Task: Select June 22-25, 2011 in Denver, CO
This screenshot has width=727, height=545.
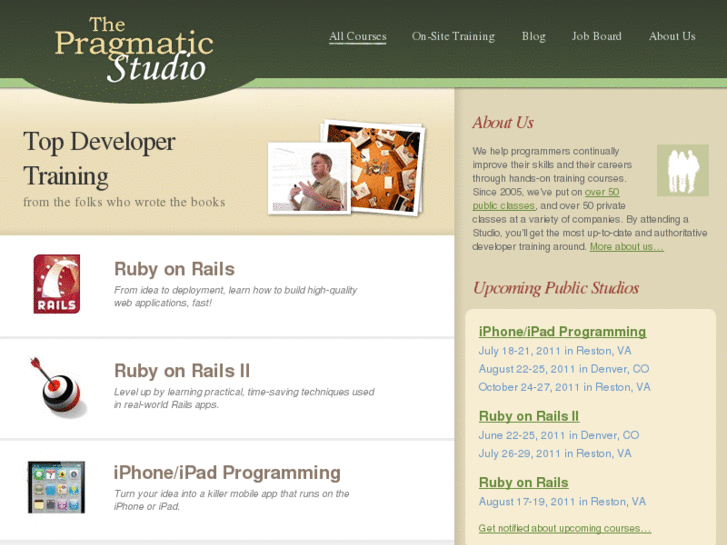Action: click(559, 435)
